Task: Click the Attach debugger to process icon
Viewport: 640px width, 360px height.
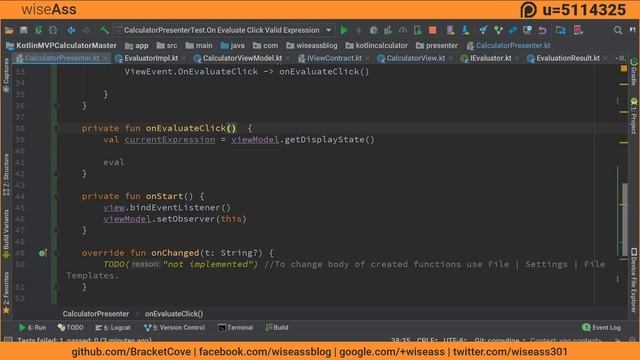Action: [x=417, y=30]
